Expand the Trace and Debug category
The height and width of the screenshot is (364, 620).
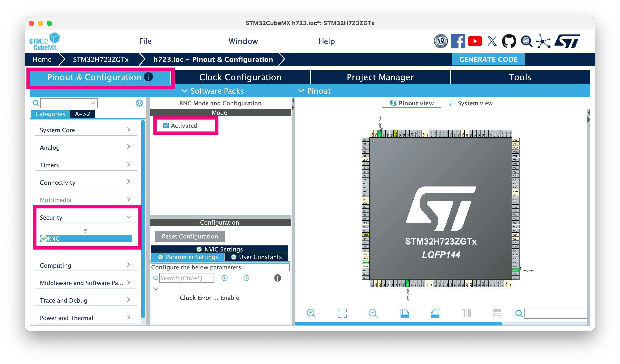coord(86,300)
